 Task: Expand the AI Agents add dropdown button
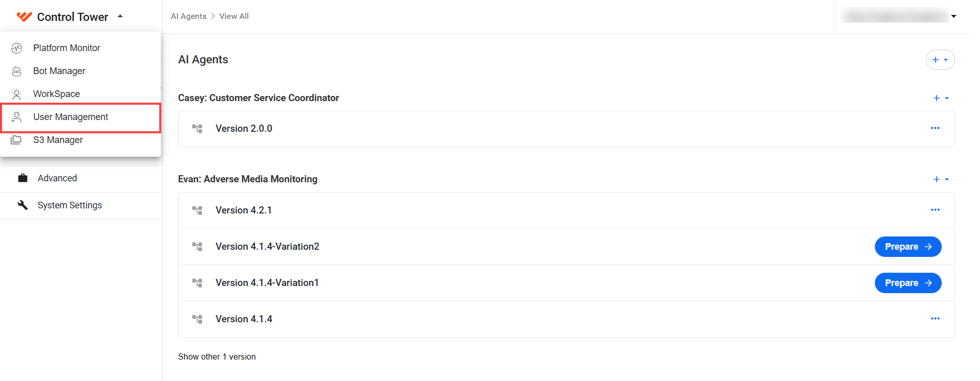[940, 60]
